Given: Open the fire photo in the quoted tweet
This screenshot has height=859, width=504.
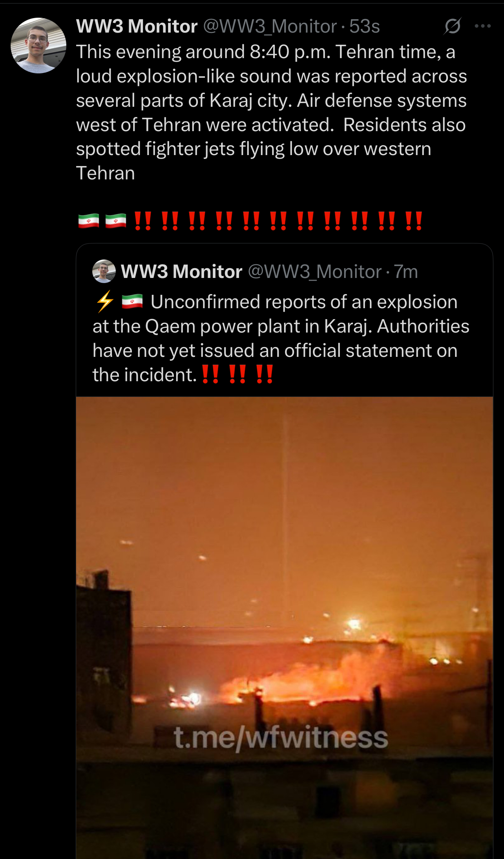Looking at the screenshot, I should point(284,628).
